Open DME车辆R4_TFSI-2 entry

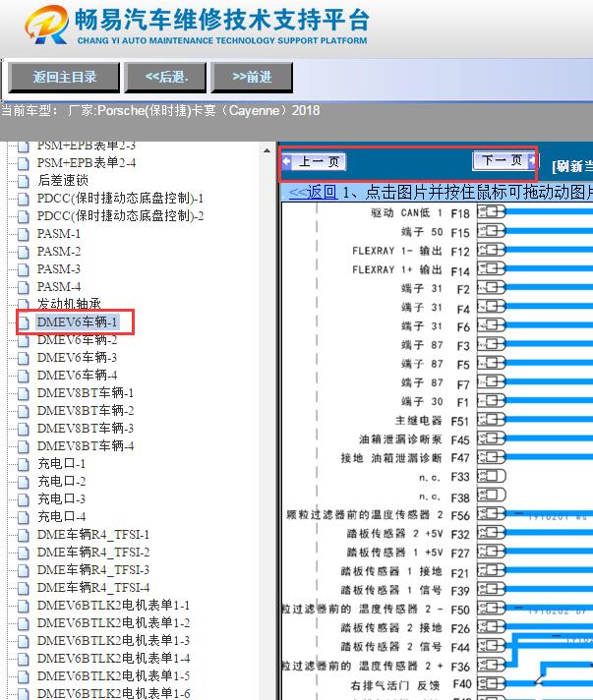click(92, 553)
